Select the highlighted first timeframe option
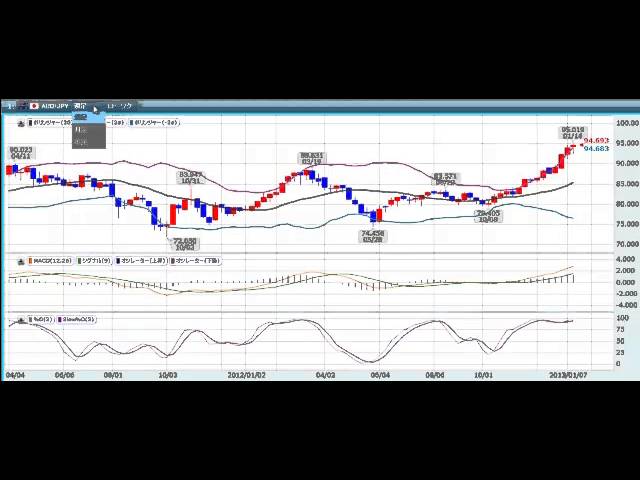Viewport: 640px width, 480px height. click(x=81, y=117)
